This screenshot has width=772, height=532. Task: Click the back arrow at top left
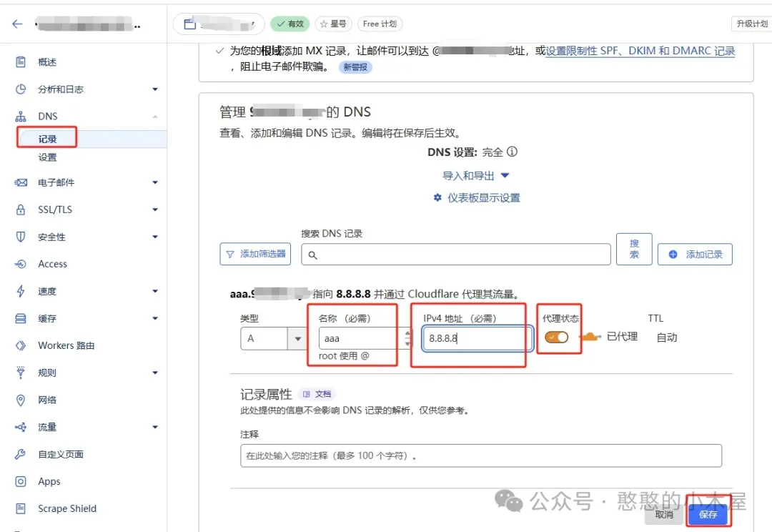pos(16,23)
